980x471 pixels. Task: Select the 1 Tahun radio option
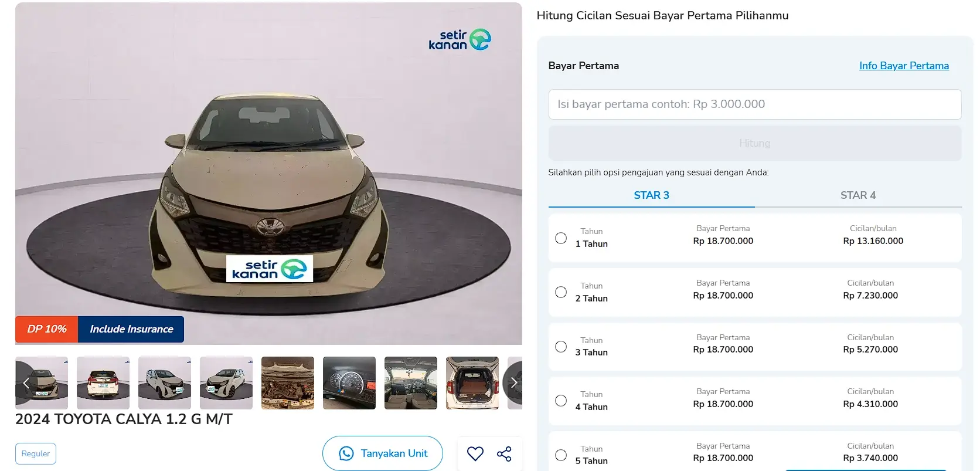[561, 238]
